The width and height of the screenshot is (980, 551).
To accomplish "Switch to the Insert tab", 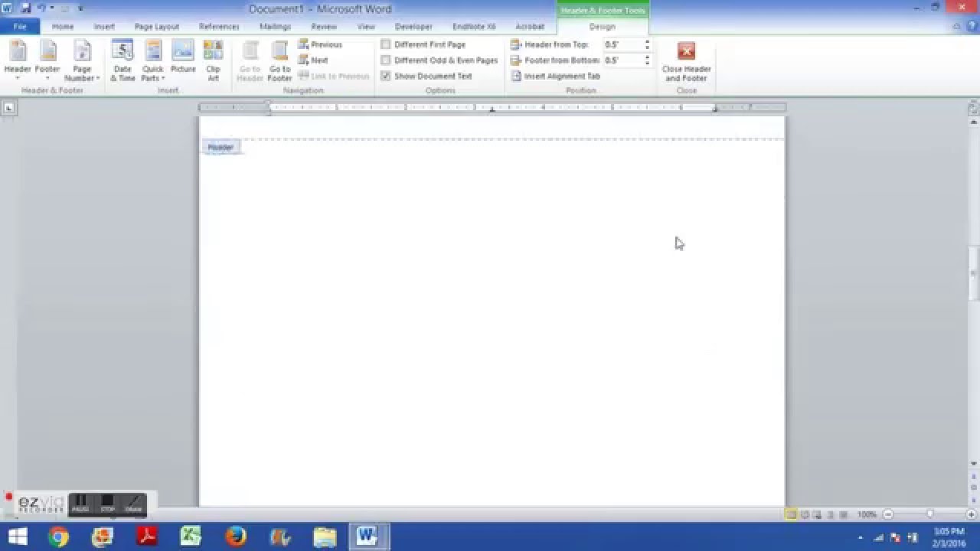I will pos(104,27).
